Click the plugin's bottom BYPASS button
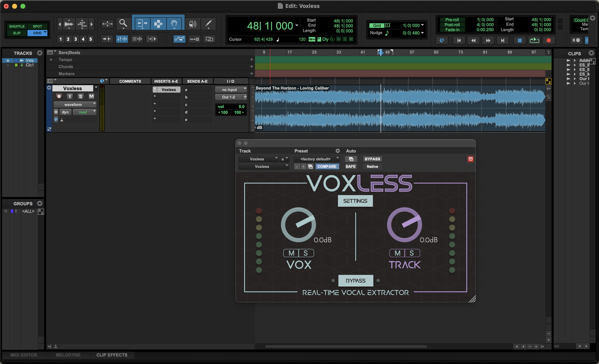 [x=355, y=280]
